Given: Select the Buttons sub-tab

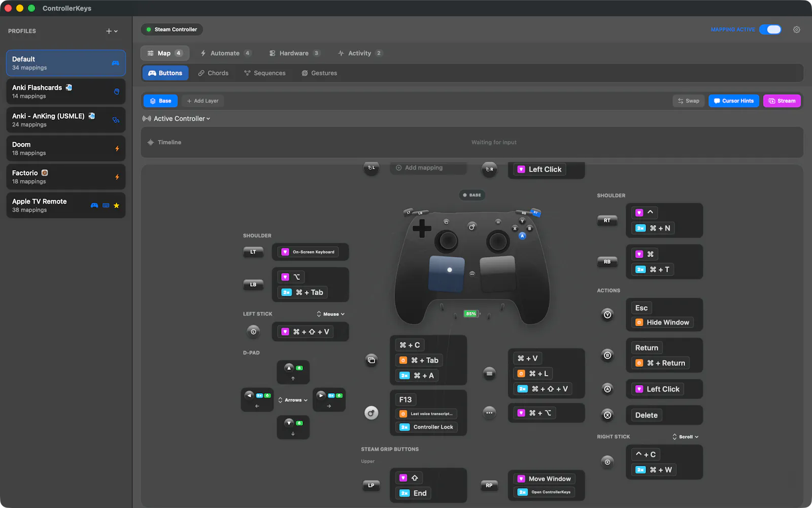Looking at the screenshot, I should [165, 73].
